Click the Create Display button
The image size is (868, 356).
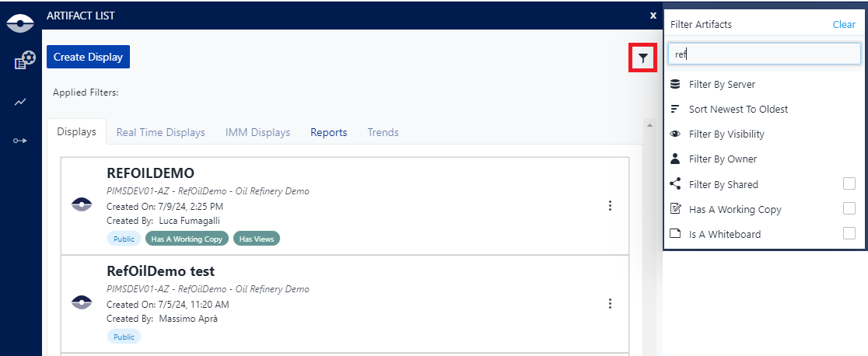pos(88,57)
